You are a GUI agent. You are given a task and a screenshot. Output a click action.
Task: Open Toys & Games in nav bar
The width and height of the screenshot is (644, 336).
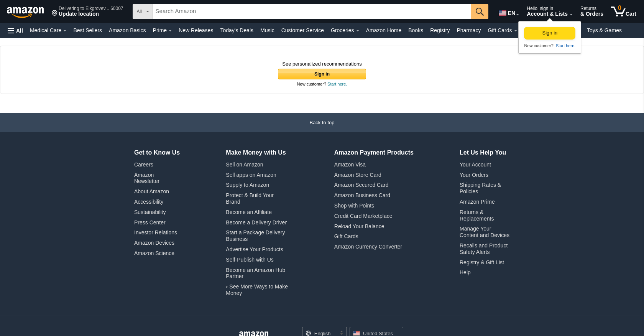click(604, 30)
